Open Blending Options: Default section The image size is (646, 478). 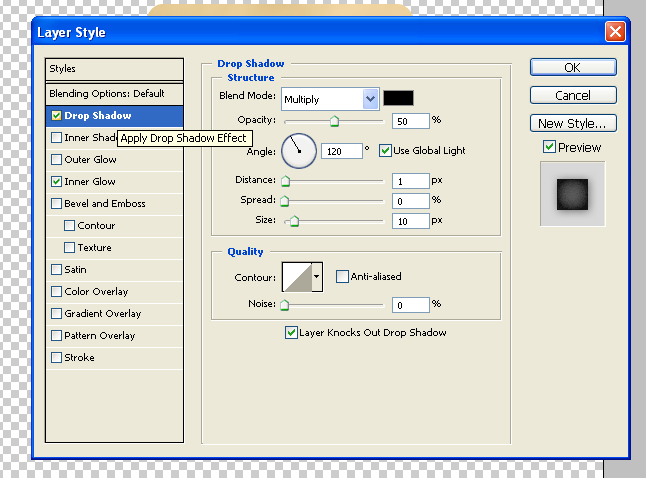107,94
